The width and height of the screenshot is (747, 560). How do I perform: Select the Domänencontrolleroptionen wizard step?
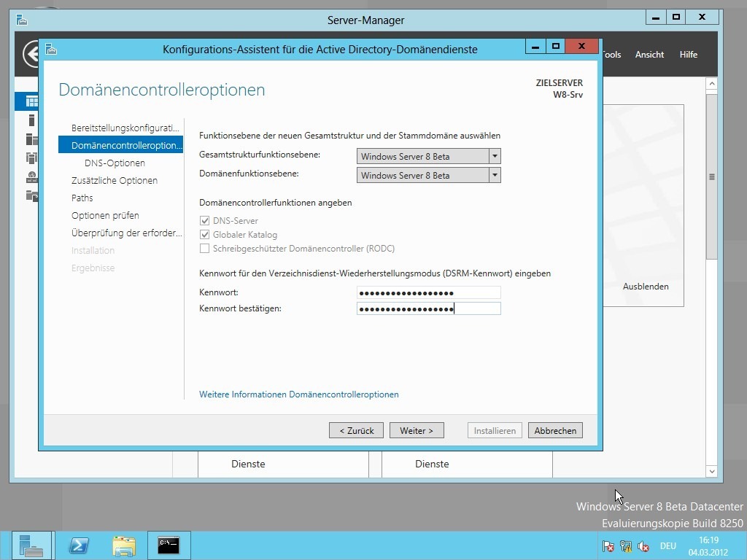(120, 145)
